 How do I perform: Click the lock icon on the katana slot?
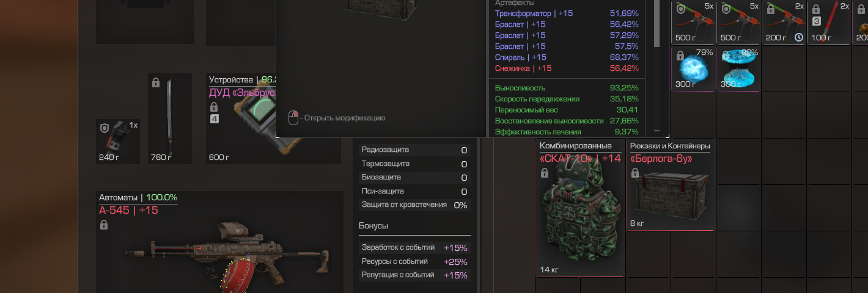[156, 82]
